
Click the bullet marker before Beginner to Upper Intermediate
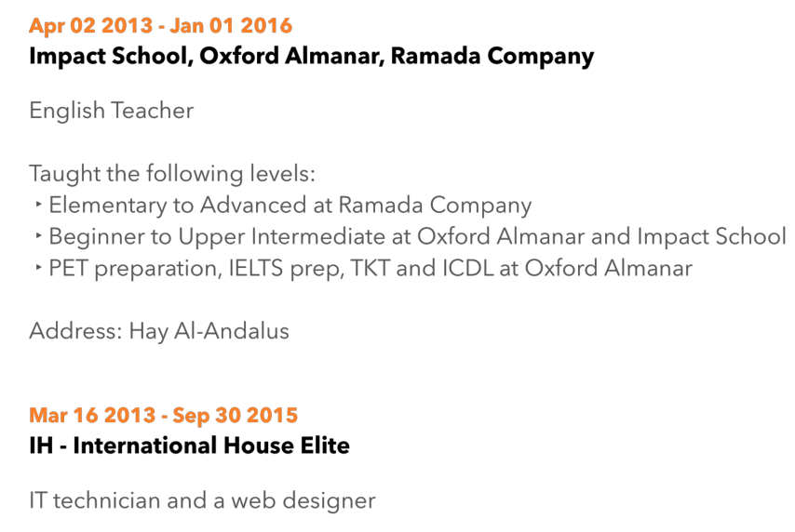pyautogui.click(x=38, y=237)
